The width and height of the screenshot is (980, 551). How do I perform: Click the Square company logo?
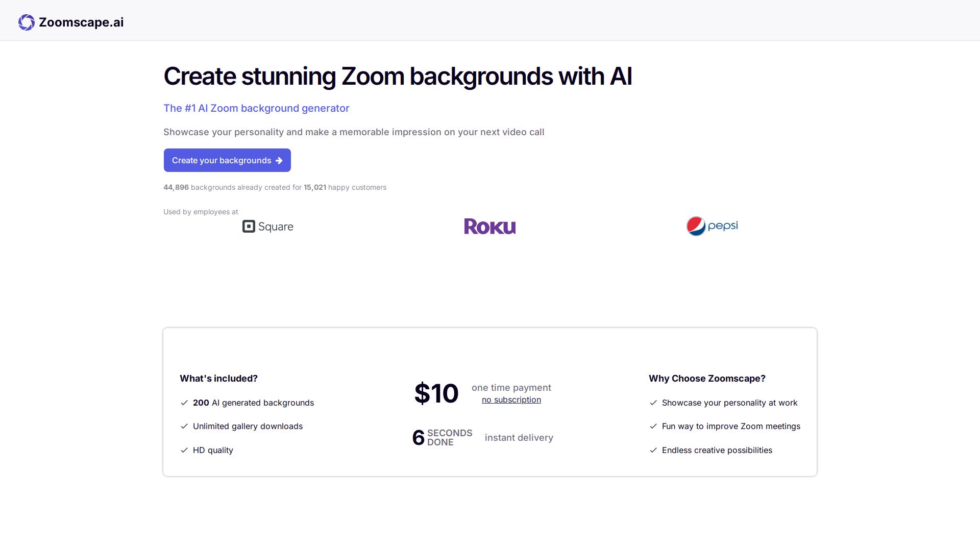tap(268, 227)
